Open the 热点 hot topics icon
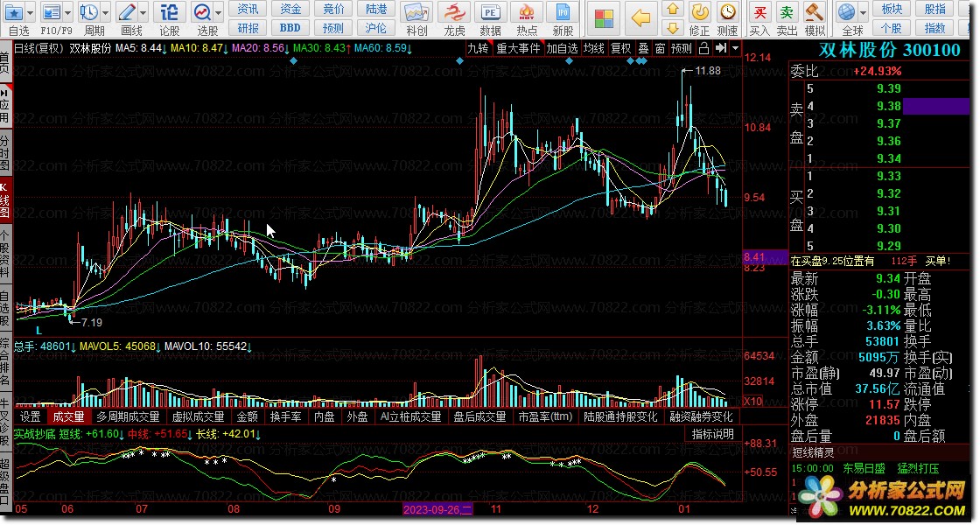The image size is (980, 525). 527,12
